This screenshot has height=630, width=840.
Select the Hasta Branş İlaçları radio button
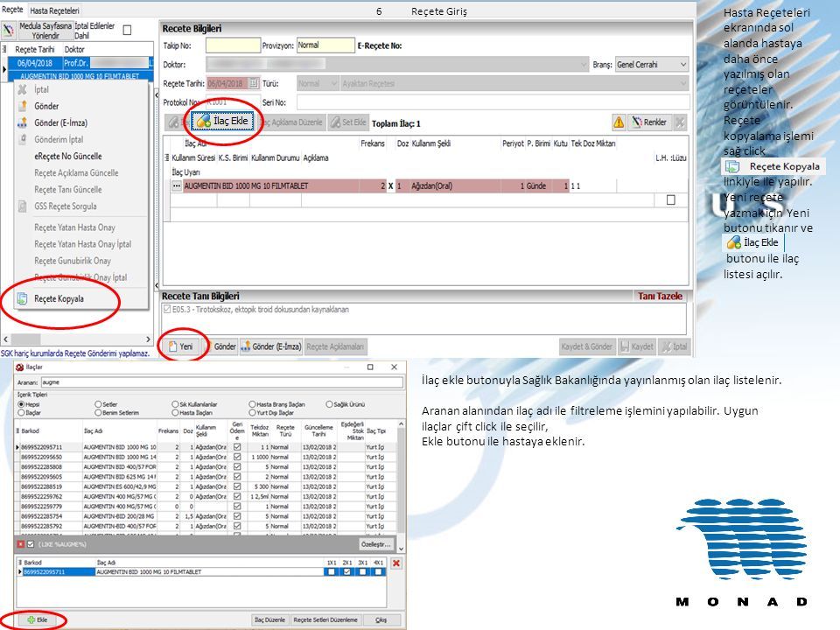click(252, 404)
